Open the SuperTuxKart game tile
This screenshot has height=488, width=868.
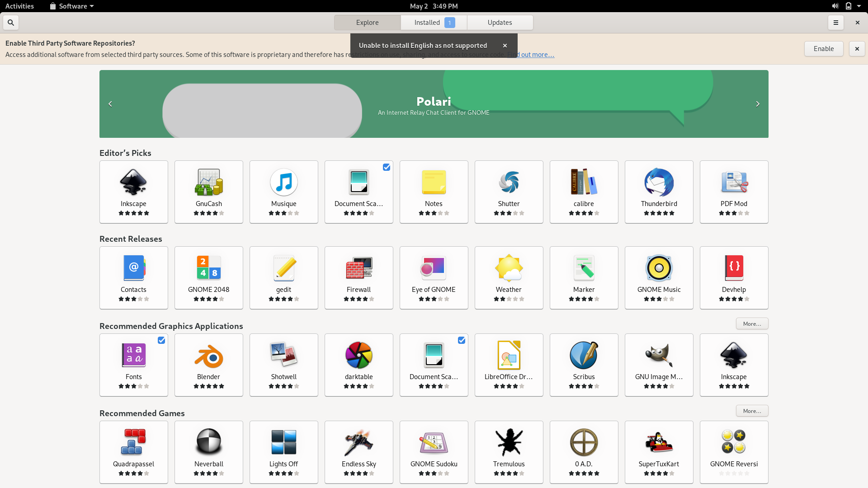659,452
